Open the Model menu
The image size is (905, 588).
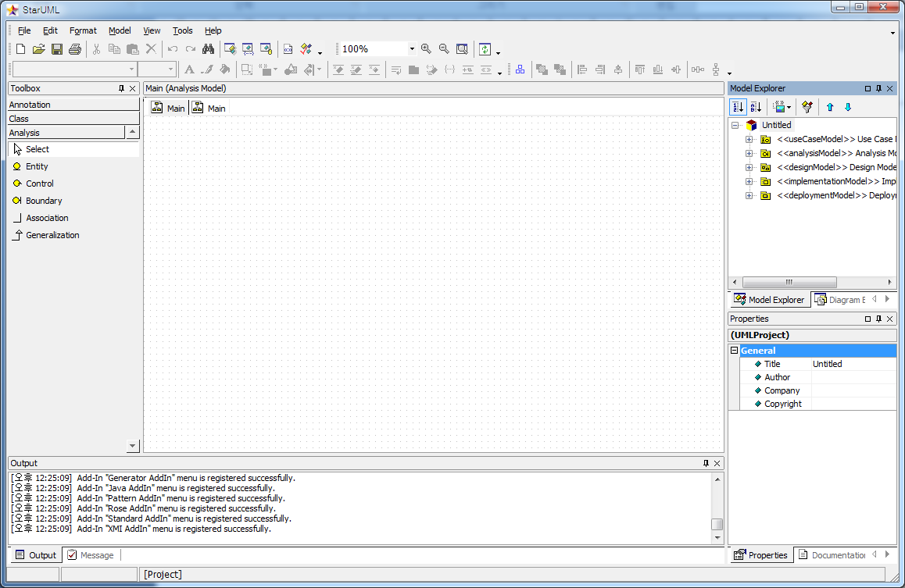click(120, 30)
